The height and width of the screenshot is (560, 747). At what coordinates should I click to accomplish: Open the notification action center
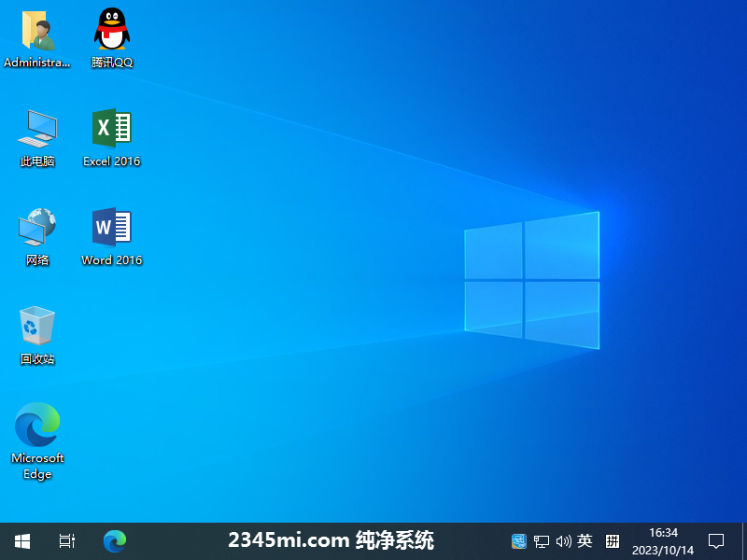tap(716, 541)
